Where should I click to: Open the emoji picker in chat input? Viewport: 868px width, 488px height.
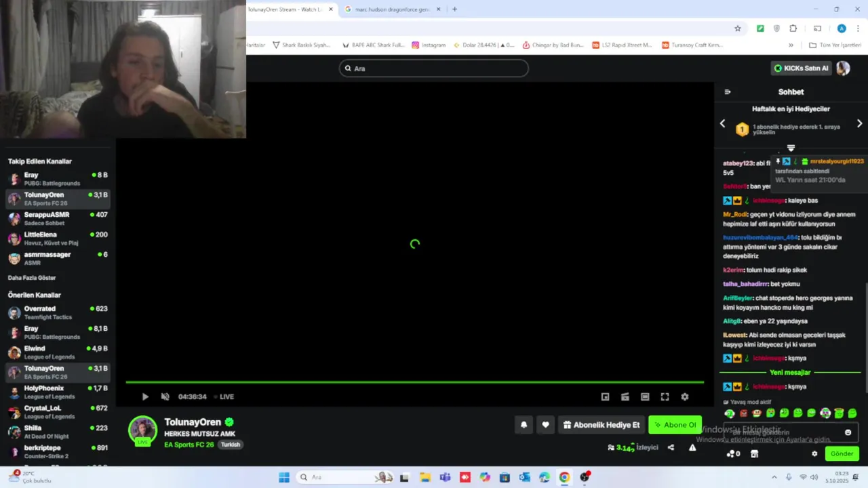(848, 432)
